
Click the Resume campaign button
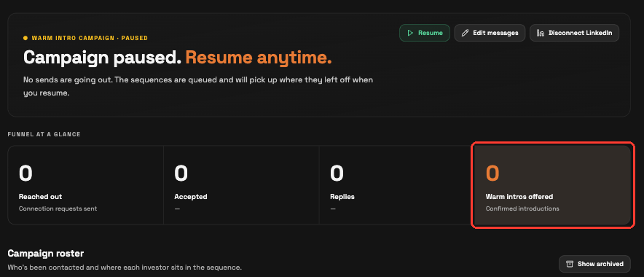coord(424,33)
